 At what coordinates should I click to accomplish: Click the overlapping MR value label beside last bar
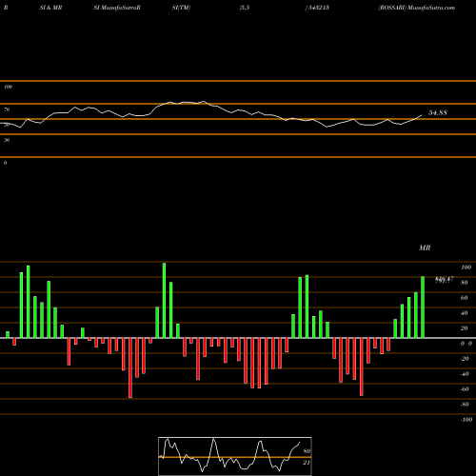[445, 280]
